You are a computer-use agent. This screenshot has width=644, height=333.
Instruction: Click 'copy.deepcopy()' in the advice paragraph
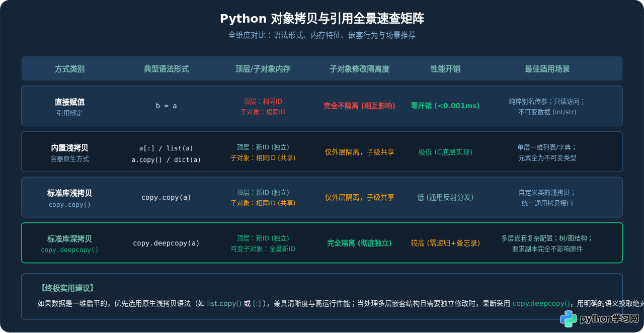[x=541, y=304]
